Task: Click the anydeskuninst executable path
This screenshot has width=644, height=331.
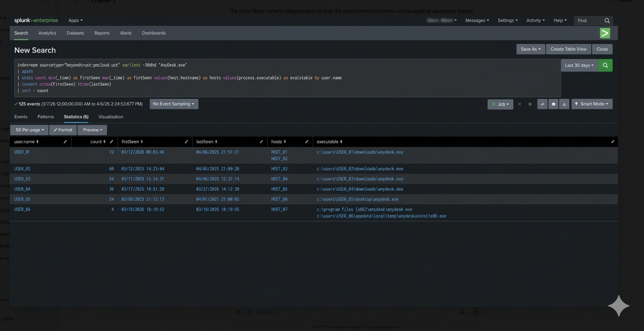Action: (x=381, y=216)
